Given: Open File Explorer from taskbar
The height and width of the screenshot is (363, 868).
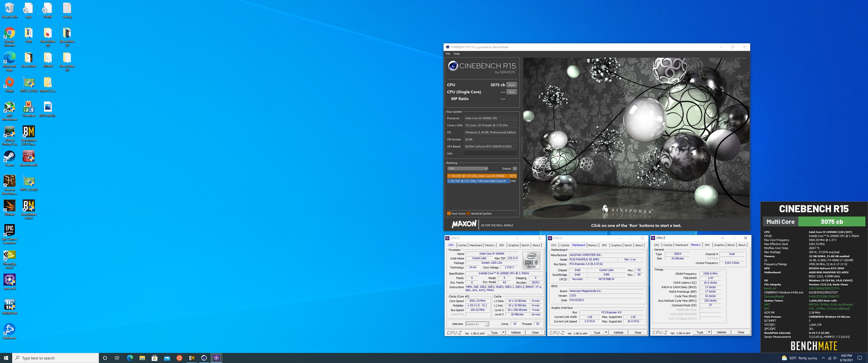Looking at the screenshot, I should tap(142, 358).
